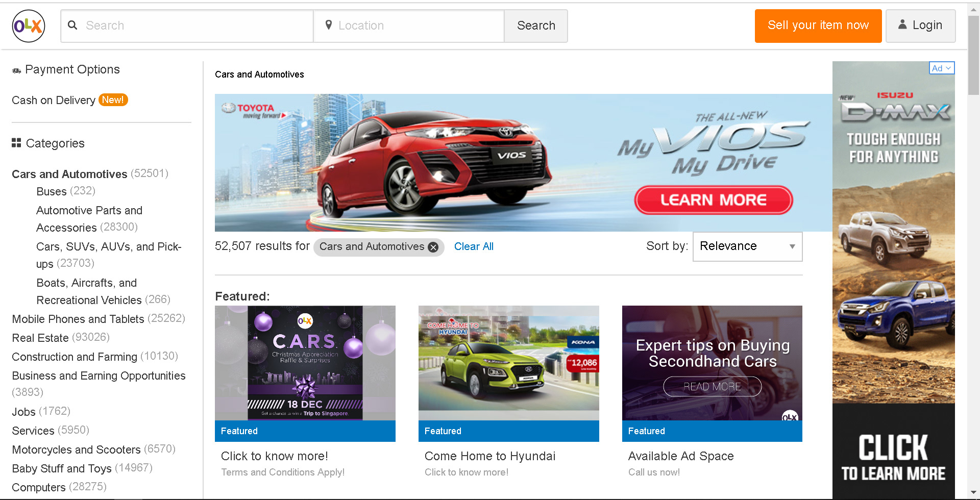Click the Login button
The height and width of the screenshot is (500, 980).
tap(921, 26)
